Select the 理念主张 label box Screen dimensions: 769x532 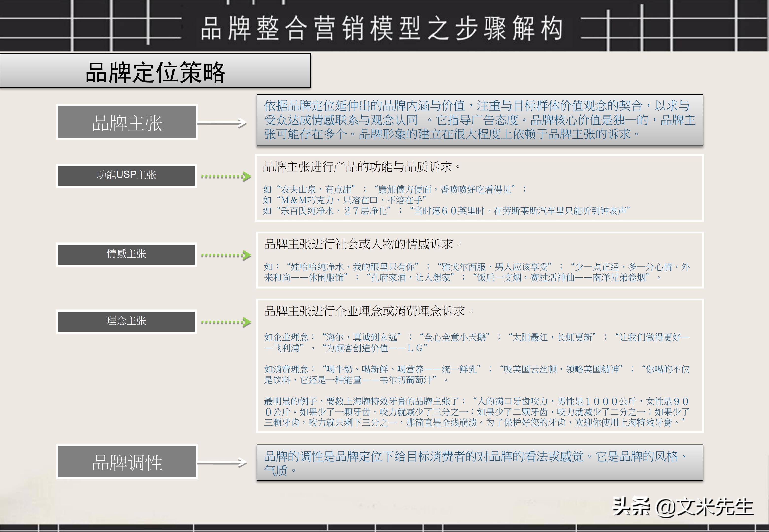pos(127,322)
